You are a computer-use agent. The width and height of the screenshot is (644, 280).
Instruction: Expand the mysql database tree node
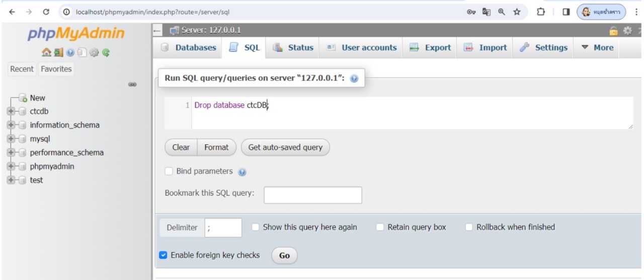12,139
